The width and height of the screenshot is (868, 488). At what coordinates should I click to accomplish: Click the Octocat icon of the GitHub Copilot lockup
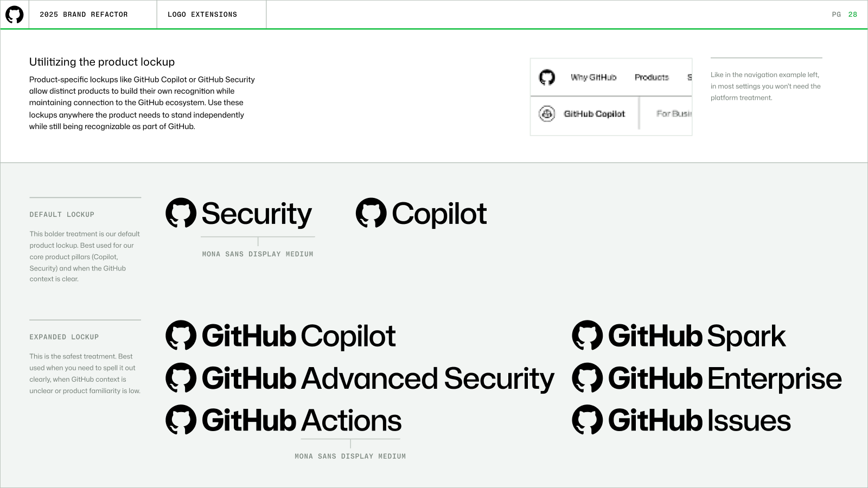tap(181, 335)
